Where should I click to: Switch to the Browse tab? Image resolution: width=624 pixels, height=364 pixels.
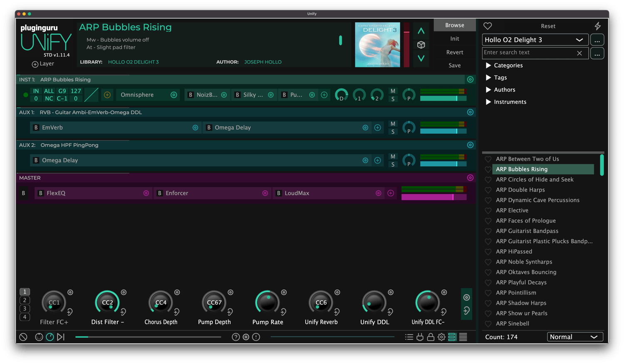point(454,25)
